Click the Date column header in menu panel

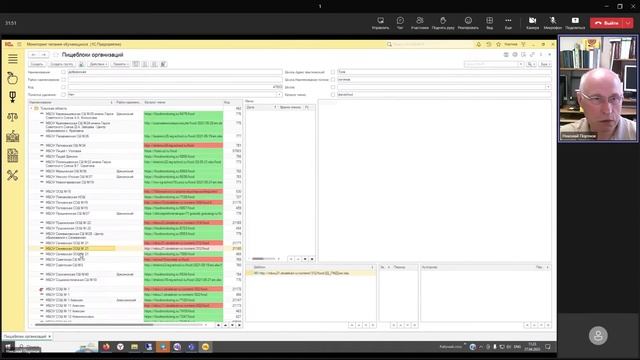[261, 107]
